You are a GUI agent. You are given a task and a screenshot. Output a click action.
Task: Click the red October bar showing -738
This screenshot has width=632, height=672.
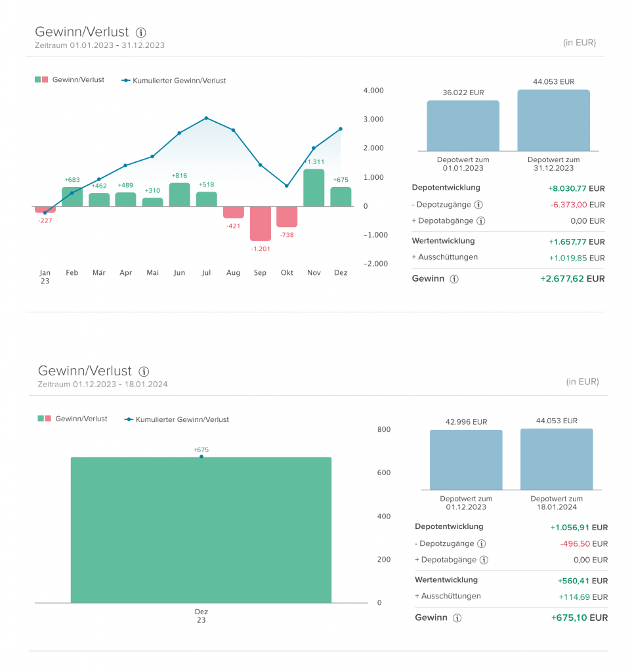click(x=287, y=217)
